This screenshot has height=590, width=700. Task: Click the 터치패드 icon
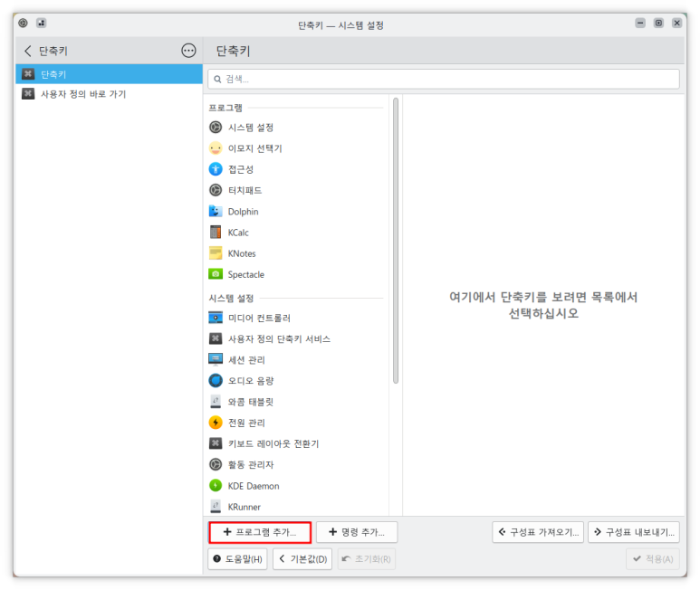216,190
